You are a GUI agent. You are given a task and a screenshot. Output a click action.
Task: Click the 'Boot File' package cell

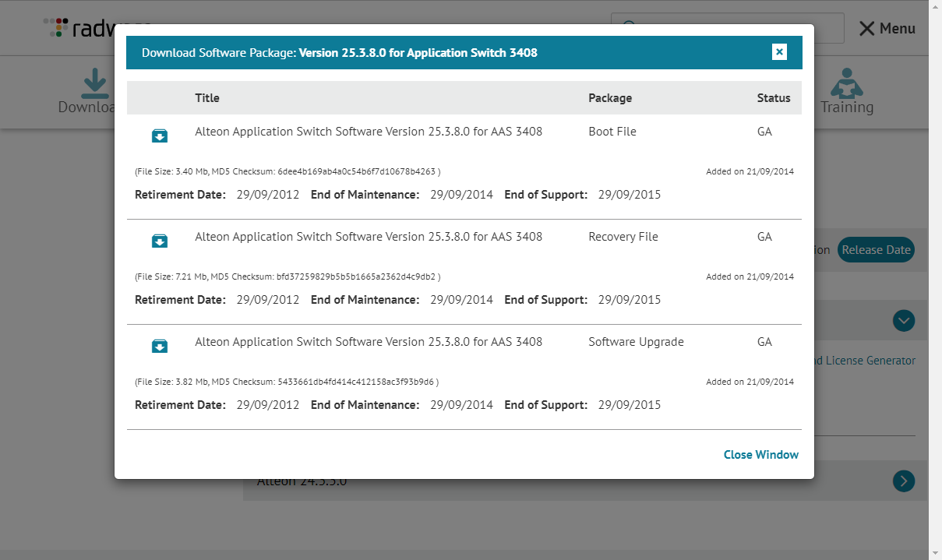[612, 132]
